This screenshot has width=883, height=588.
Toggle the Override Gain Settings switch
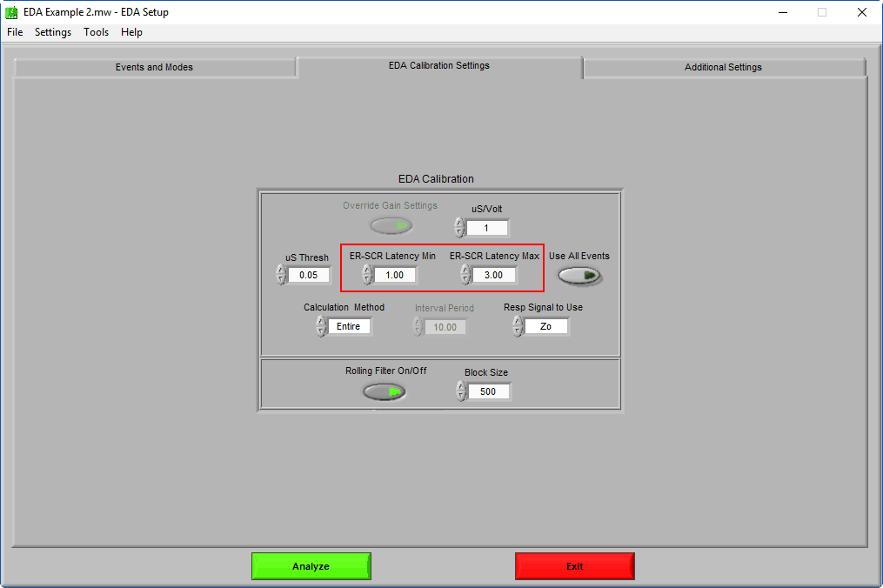(x=391, y=226)
